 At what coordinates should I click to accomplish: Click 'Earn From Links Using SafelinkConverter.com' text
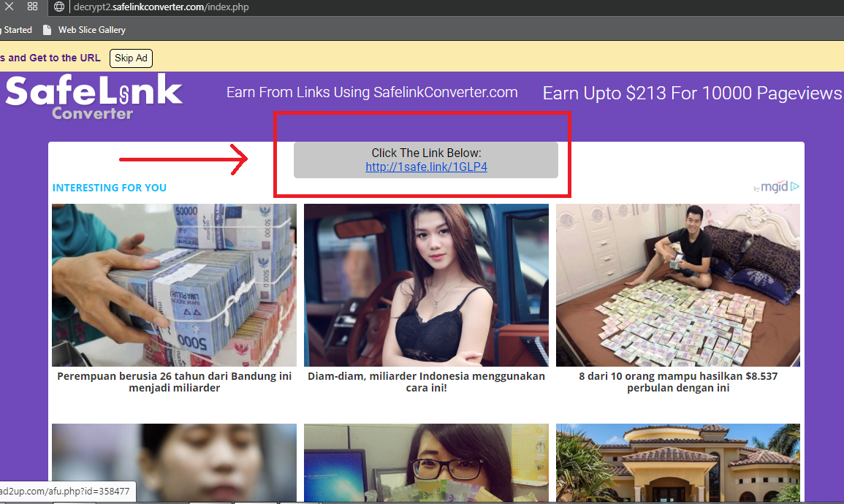[x=372, y=92]
